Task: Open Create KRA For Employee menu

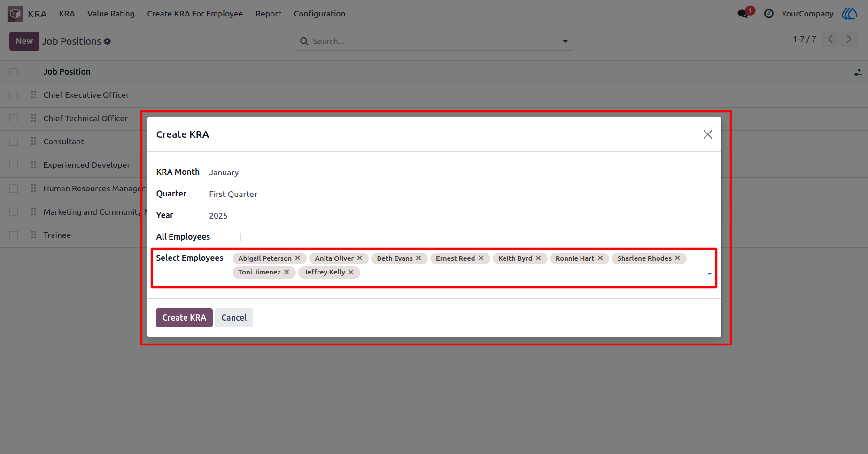Action: click(x=195, y=14)
